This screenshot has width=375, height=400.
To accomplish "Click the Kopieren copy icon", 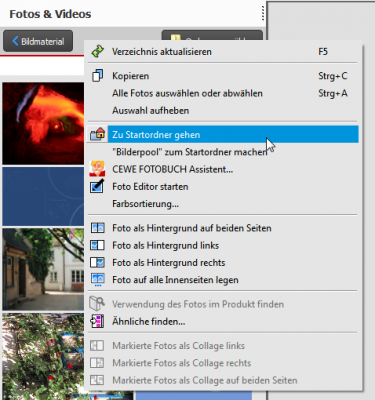I will pos(98,76).
